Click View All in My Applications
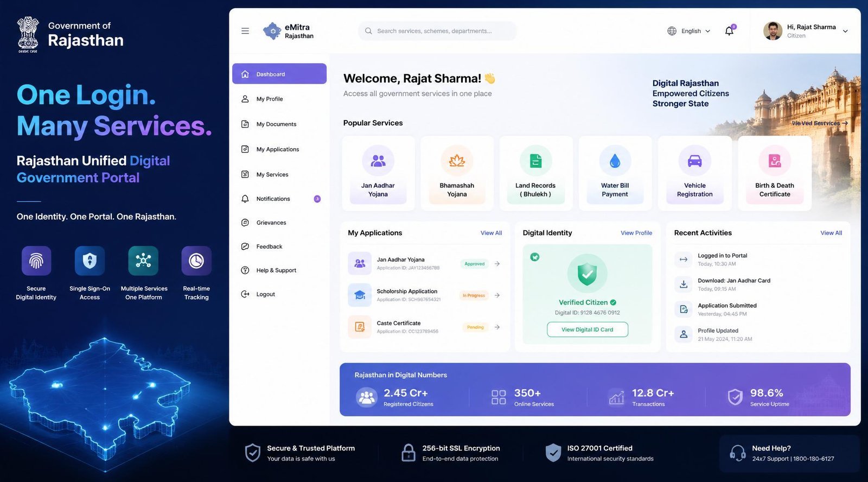868x482 pixels. pyautogui.click(x=491, y=233)
